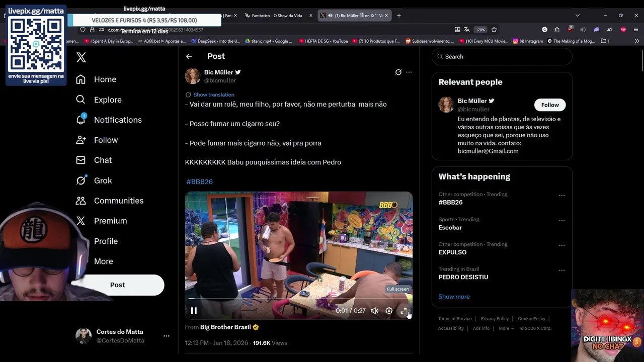Follow Bic Müller in Relevant people
This screenshot has width=644, height=362.
click(x=550, y=105)
